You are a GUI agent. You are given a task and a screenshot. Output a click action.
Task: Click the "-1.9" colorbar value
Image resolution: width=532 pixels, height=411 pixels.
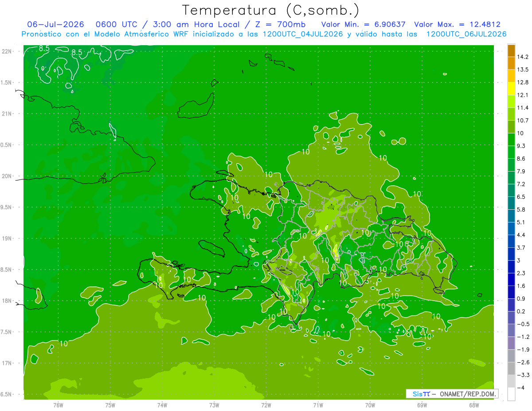point(523,349)
